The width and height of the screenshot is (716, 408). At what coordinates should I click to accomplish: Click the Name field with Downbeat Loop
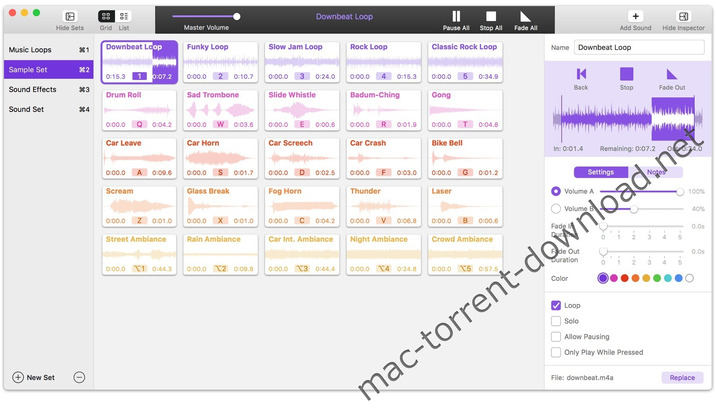pos(639,48)
